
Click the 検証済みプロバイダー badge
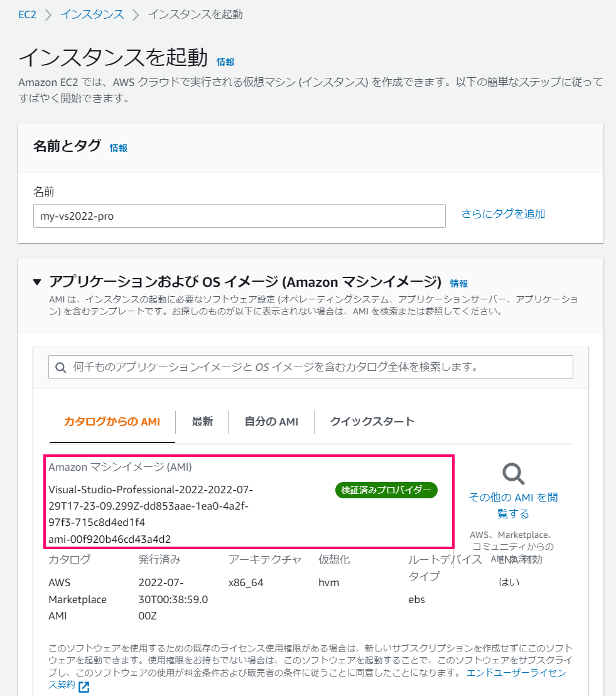coord(386,490)
